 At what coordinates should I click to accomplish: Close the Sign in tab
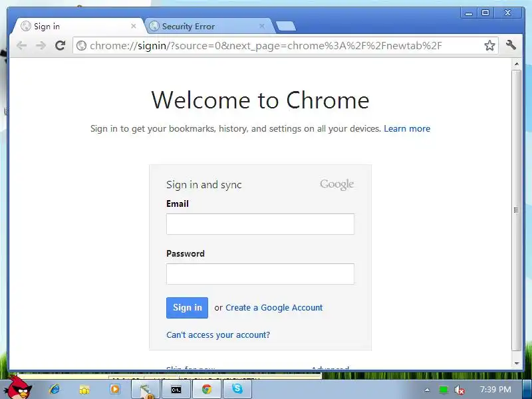pos(134,26)
